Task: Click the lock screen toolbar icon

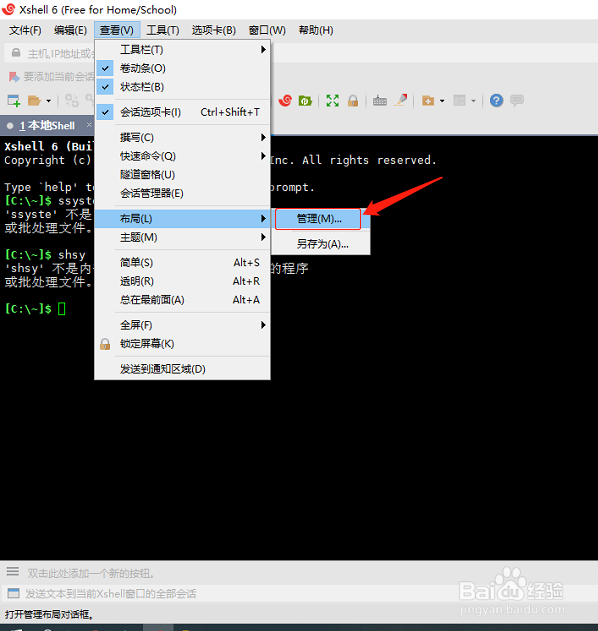Action: (x=353, y=101)
